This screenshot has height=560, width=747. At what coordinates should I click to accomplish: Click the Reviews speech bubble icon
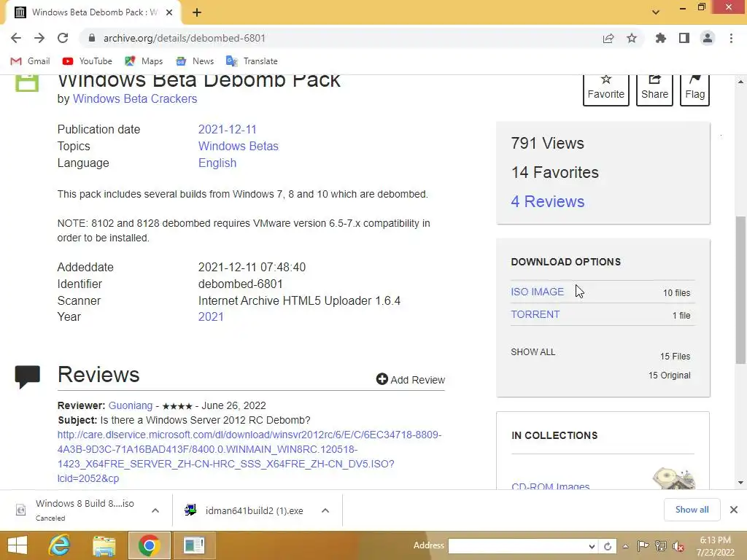click(27, 377)
